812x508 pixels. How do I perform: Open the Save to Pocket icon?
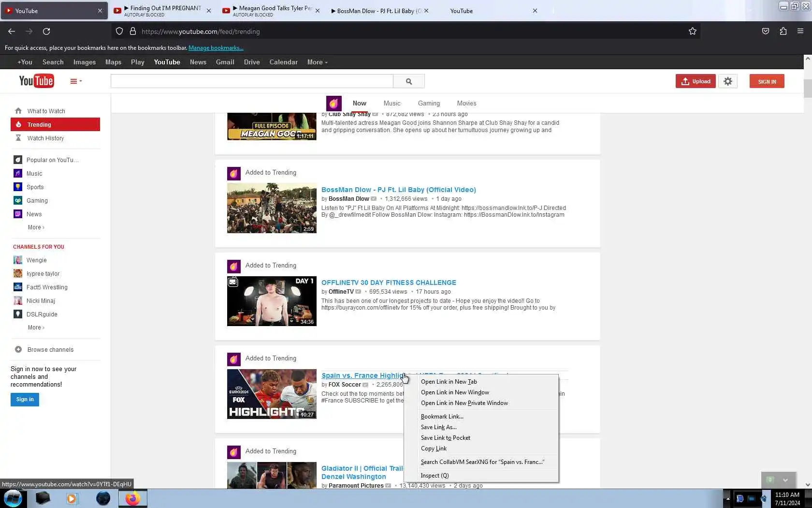[x=766, y=31]
